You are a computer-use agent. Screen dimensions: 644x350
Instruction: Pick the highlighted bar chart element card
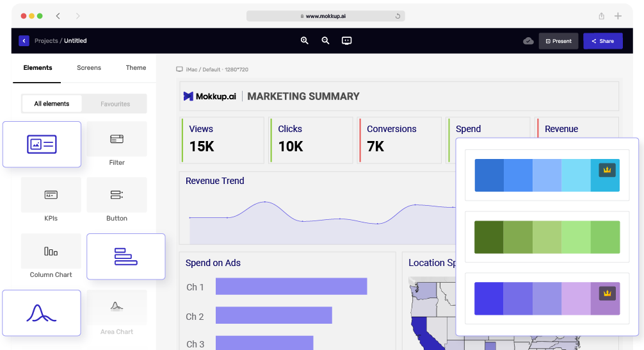point(126,256)
